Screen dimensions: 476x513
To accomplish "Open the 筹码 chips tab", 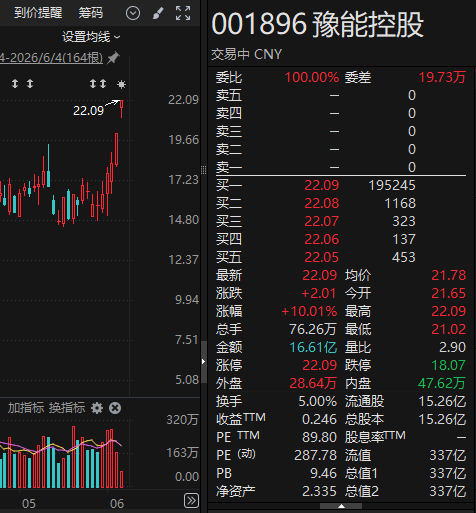I will point(90,13).
